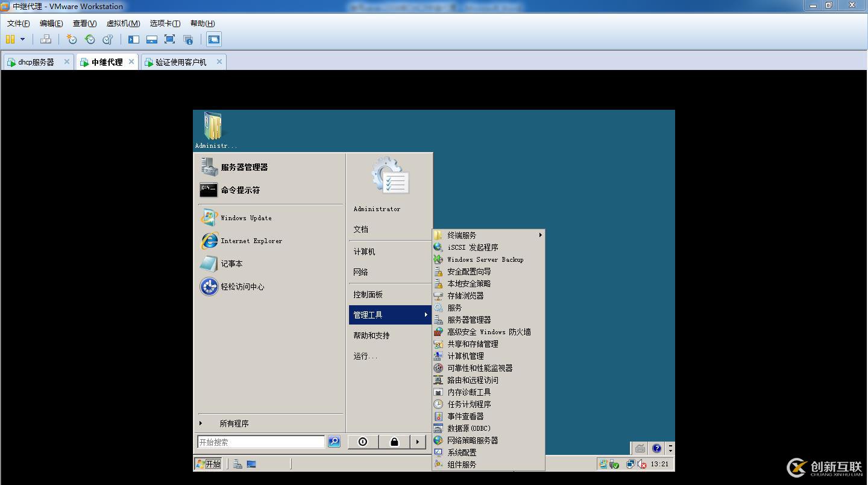Open the 编辑(E) menu
Viewport: 868px width, 485px height.
click(51, 24)
